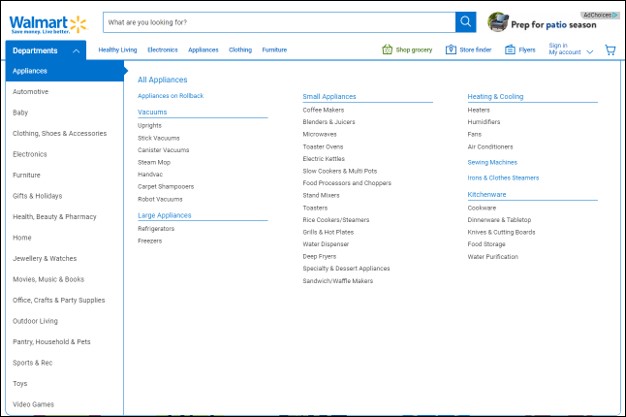Image resolution: width=626 pixels, height=417 pixels.
Task: Click the Electric Kettles link
Action: [x=323, y=159]
